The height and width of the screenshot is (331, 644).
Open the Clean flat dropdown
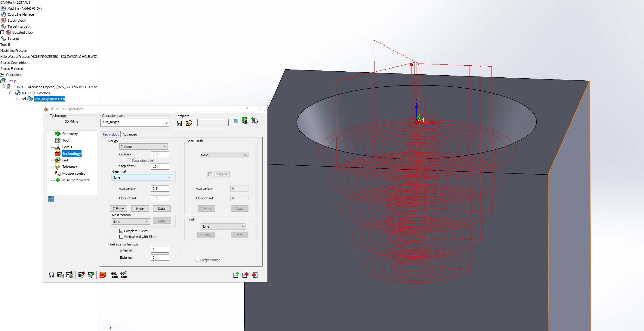pos(142,177)
